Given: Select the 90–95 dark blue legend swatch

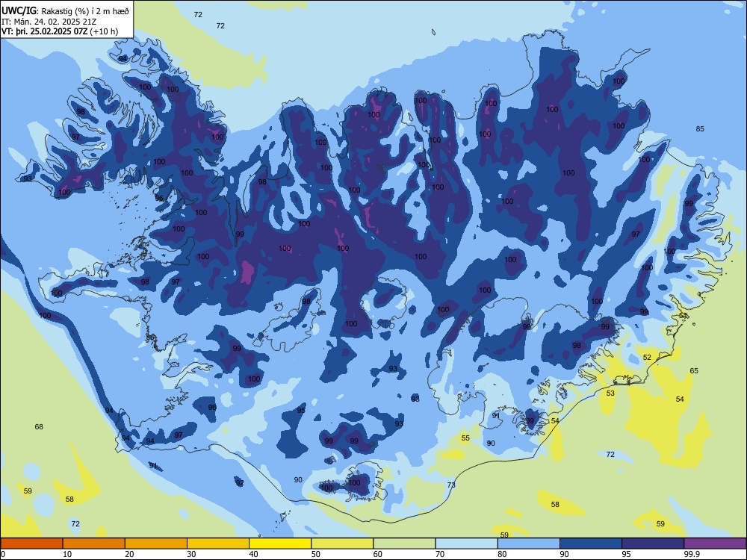Looking at the screenshot, I should [x=591, y=544].
